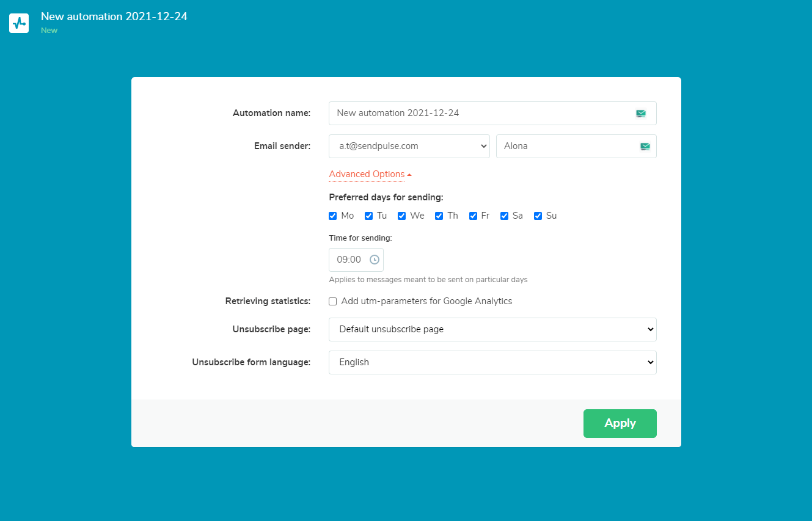Click the SendPulse automation logo icon

pos(19,23)
